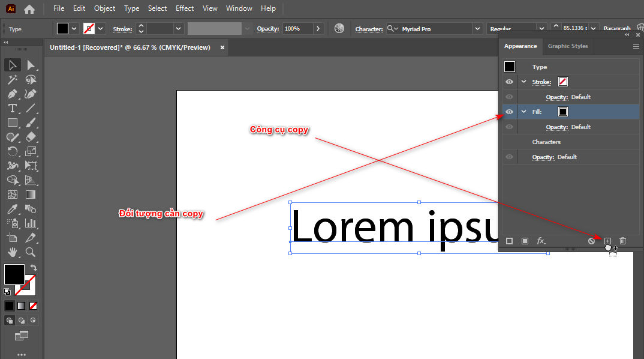644x359 pixels.
Task: Select the Direct Selection tool
Action: click(31, 65)
